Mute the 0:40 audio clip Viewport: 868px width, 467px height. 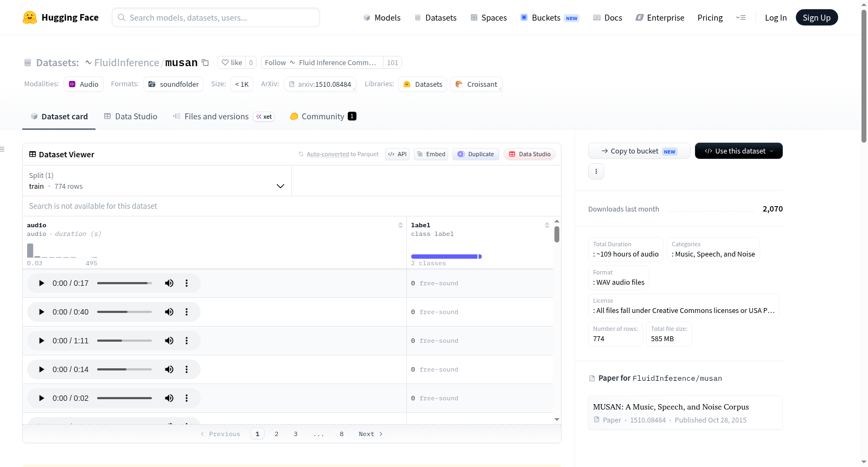tap(169, 312)
